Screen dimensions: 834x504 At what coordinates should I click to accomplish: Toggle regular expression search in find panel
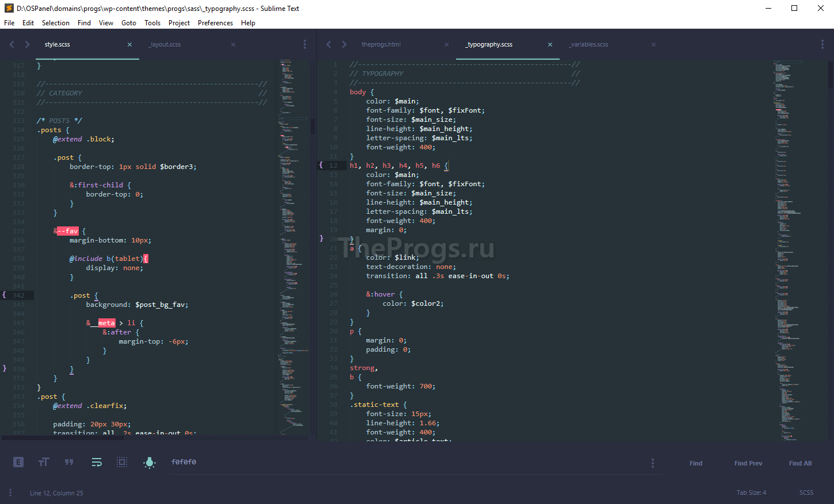18,462
